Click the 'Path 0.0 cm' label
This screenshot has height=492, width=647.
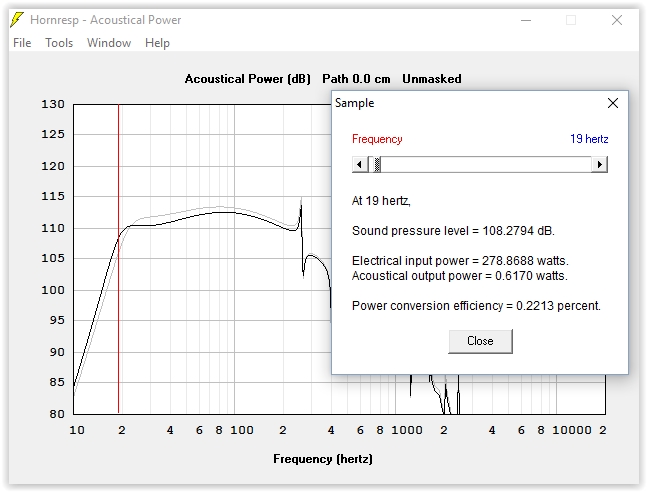pyautogui.click(x=357, y=79)
